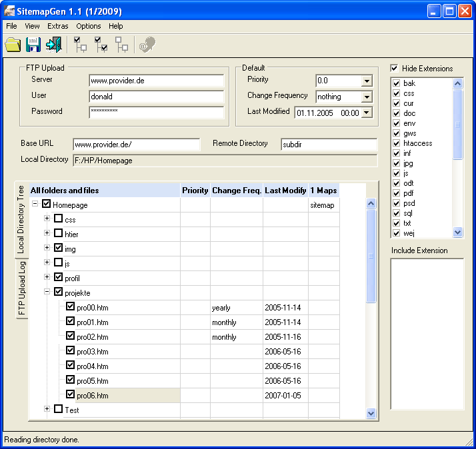The width and height of the screenshot is (476, 449).
Task: Switch to the FTP Upload Log tab
Action: [21, 288]
